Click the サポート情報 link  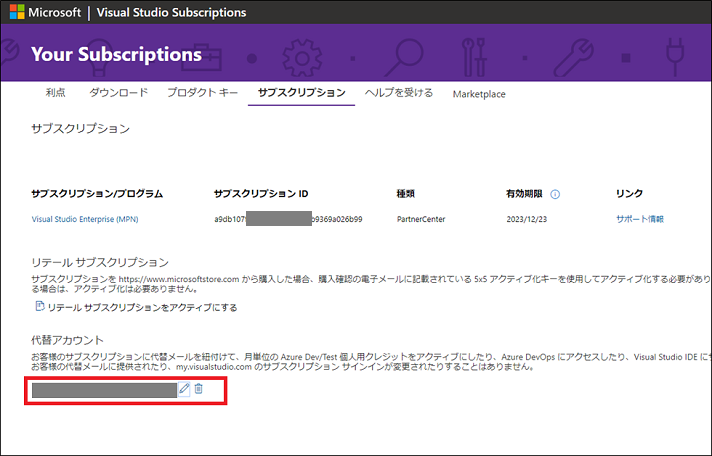click(640, 219)
